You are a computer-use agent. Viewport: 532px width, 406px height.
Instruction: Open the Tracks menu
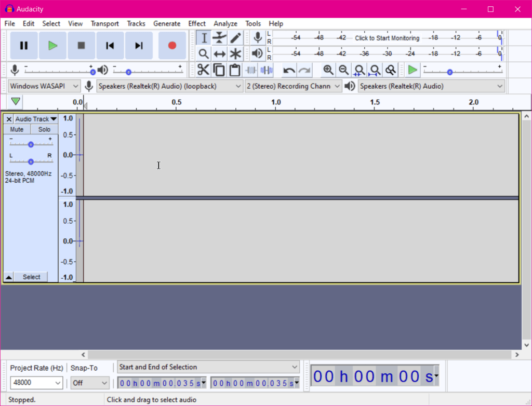coord(136,24)
